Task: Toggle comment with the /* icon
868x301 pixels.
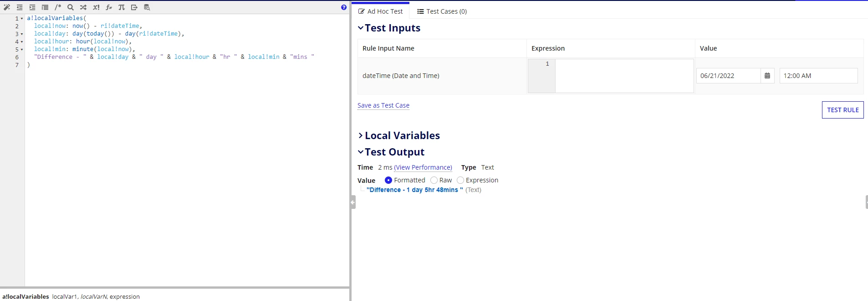Action: (x=58, y=7)
